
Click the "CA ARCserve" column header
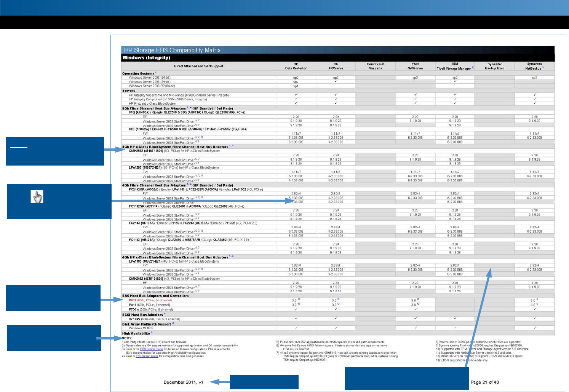pyautogui.click(x=336, y=66)
